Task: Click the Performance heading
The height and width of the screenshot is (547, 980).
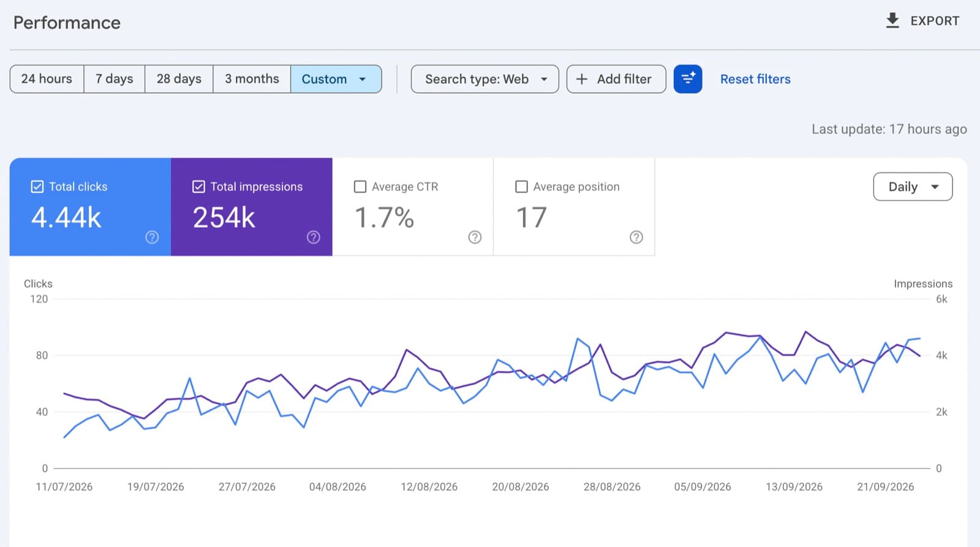Action: tap(67, 23)
